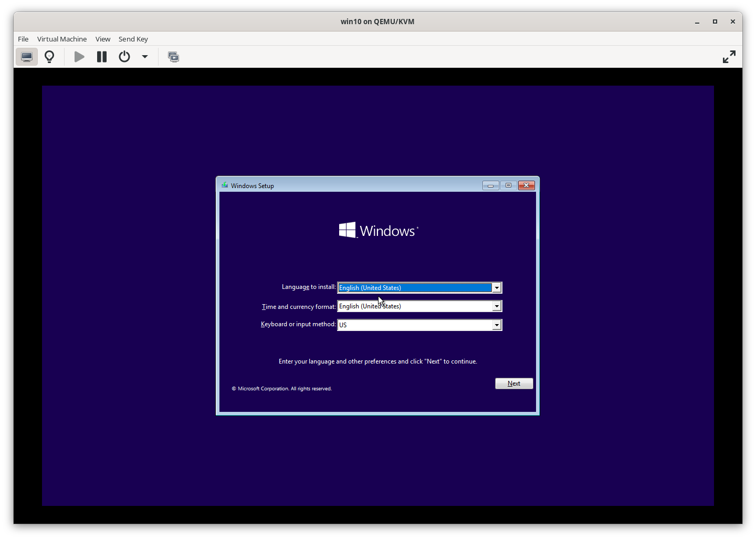Open the View menu
This screenshot has width=756, height=539.
point(103,39)
